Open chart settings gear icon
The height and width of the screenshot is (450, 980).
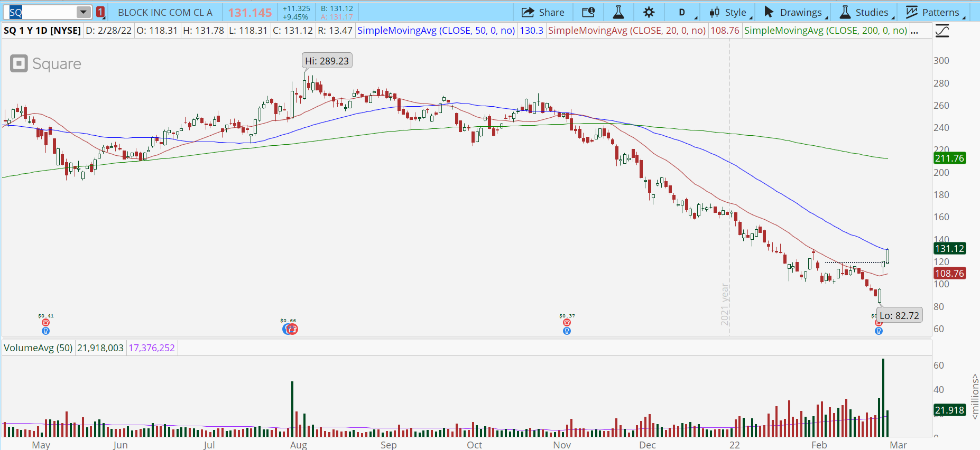click(x=649, y=12)
